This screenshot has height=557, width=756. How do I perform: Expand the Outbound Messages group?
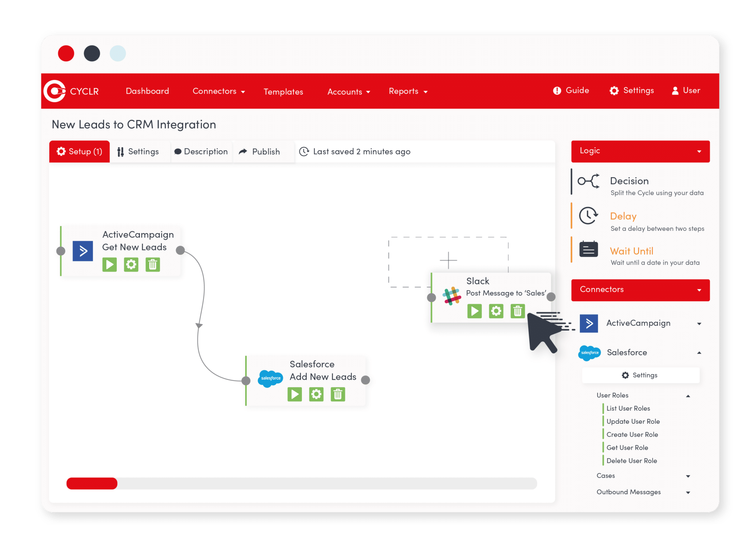click(688, 492)
